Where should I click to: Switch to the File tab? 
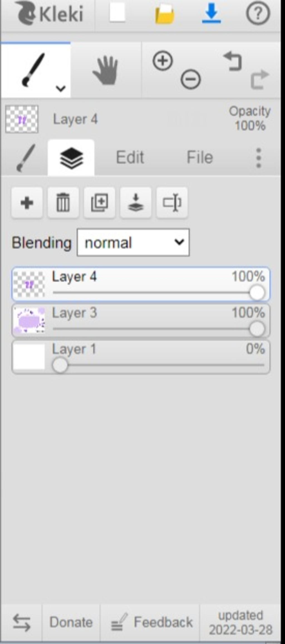pos(200,157)
